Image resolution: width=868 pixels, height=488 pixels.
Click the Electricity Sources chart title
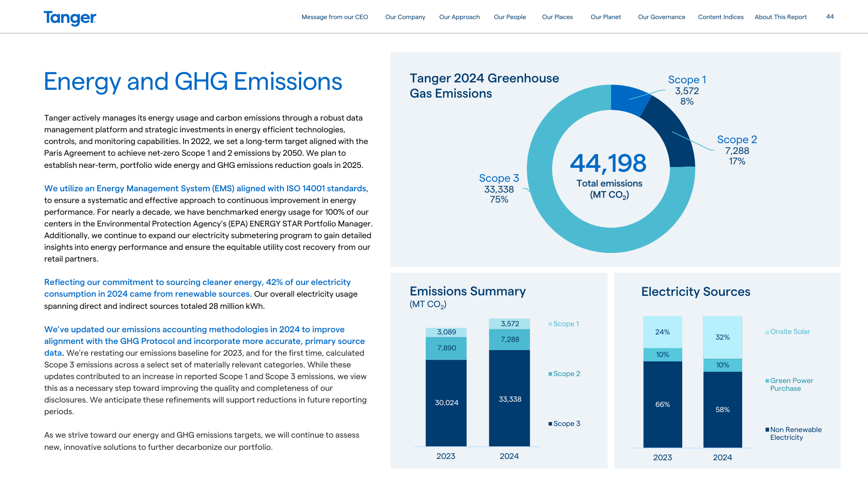[x=696, y=292]
